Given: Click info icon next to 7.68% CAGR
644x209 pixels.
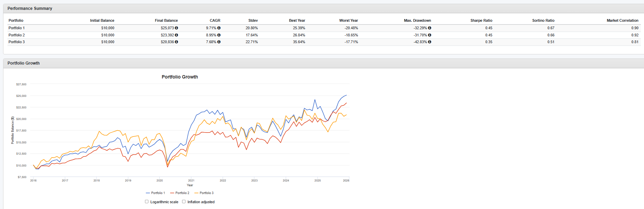Looking at the screenshot, I should tap(219, 42).
